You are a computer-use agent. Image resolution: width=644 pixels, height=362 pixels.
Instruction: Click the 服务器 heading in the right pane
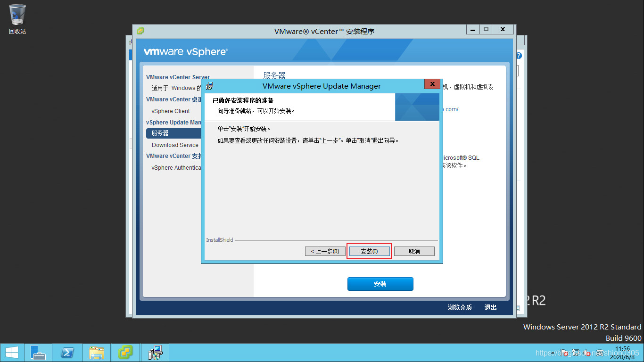tap(274, 75)
